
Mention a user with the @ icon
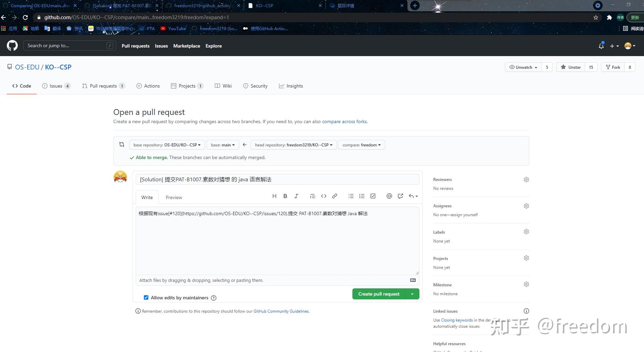tap(389, 196)
